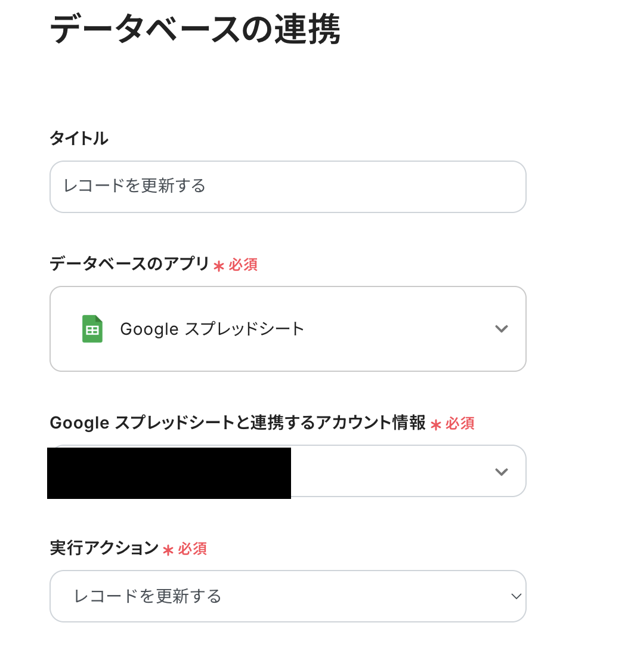Click the データベースのアプリ label
This screenshot has height=672, width=631.
[129, 264]
